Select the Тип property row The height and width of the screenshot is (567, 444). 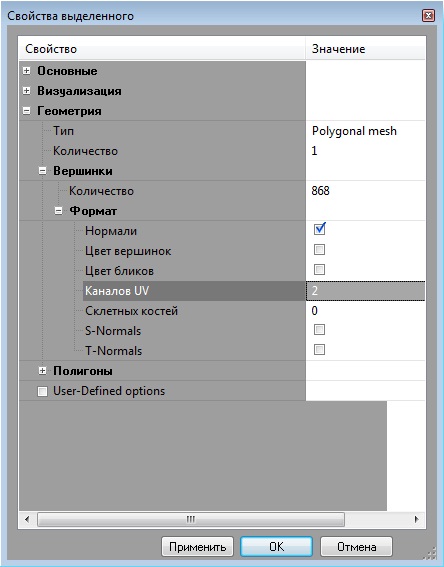coord(222,131)
